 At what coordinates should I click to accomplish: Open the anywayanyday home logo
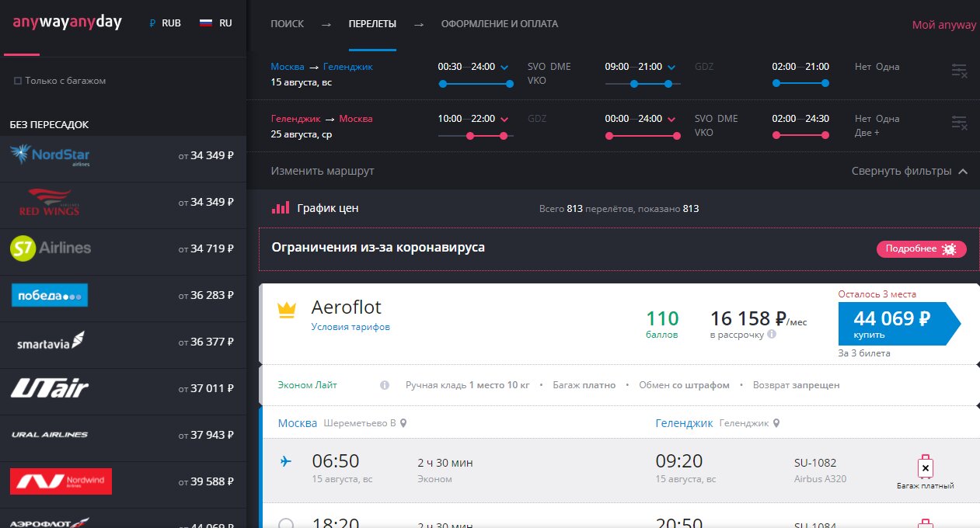pyautogui.click(x=68, y=23)
